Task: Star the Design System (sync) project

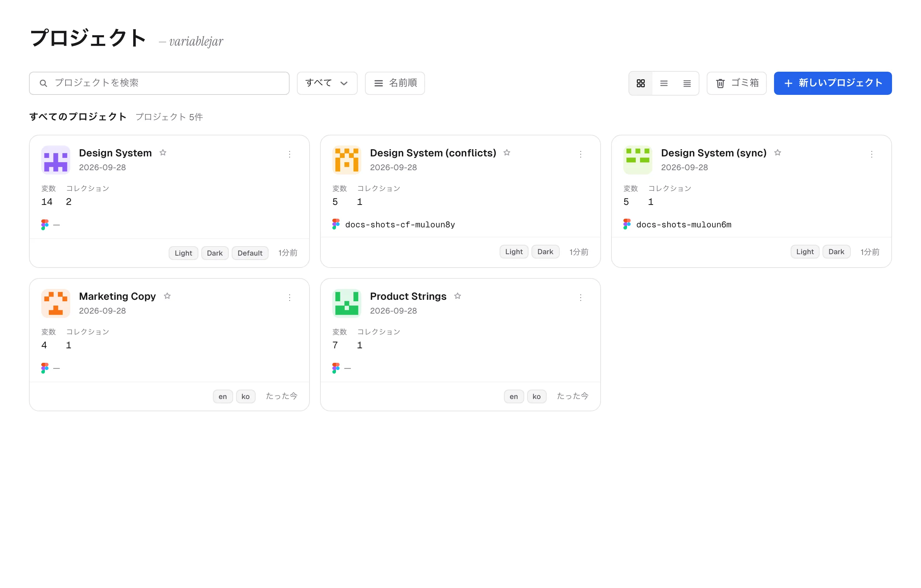Action: [778, 153]
